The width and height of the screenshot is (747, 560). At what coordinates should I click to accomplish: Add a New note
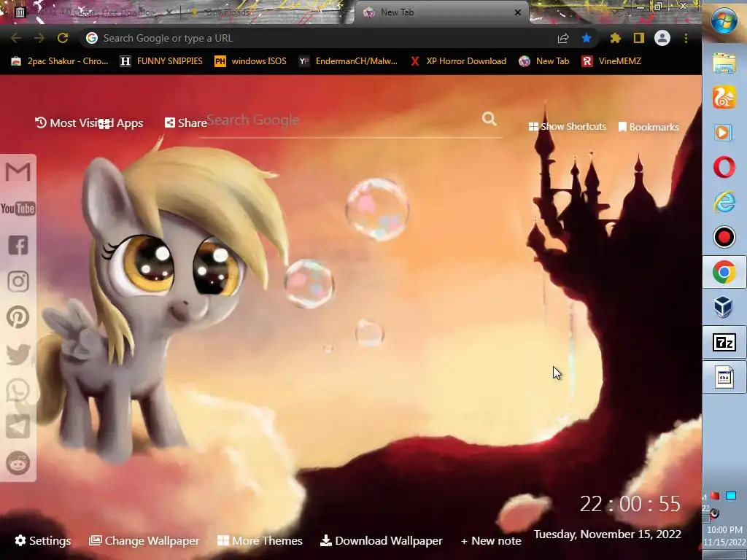491,540
